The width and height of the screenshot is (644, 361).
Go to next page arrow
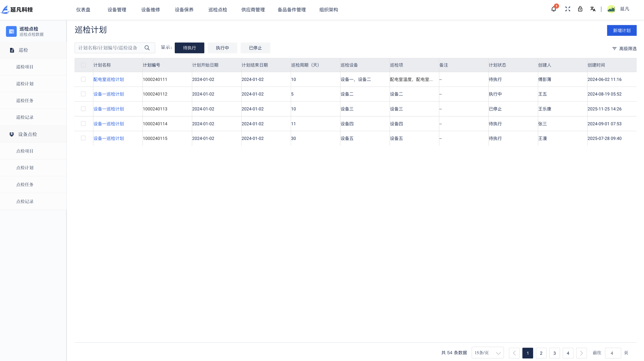tap(581, 353)
